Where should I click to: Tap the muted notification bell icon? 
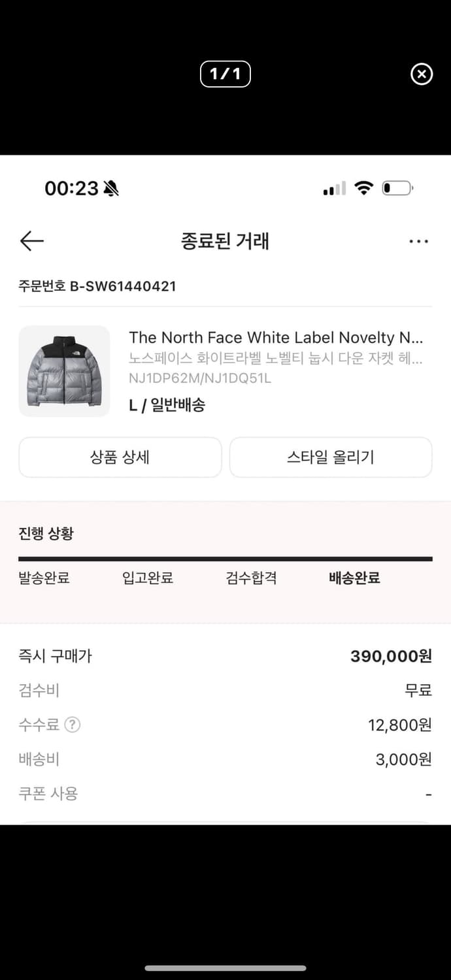(111, 188)
